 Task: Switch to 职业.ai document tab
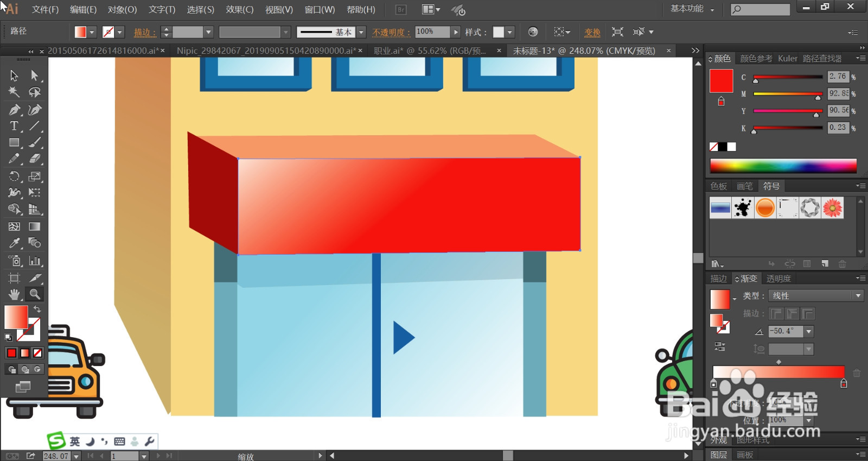point(430,50)
